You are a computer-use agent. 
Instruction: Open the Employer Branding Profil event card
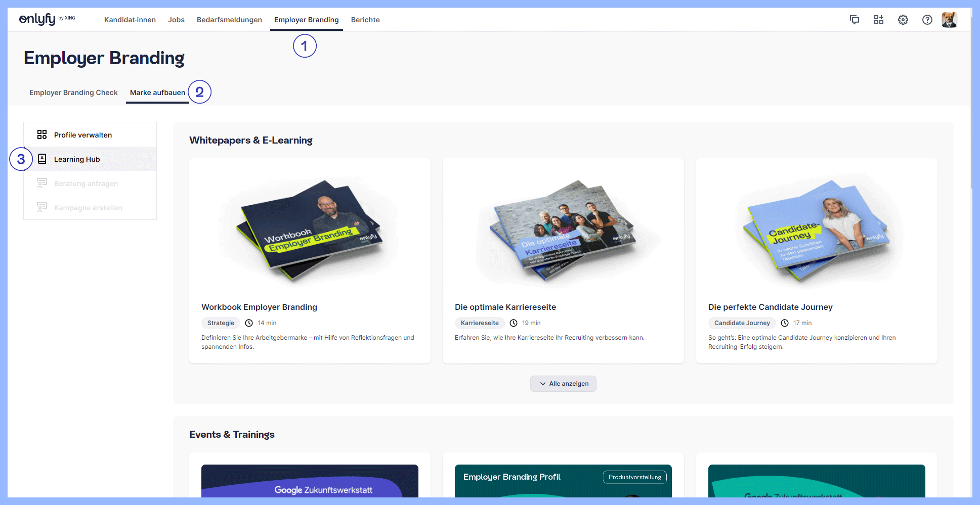(x=563, y=480)
